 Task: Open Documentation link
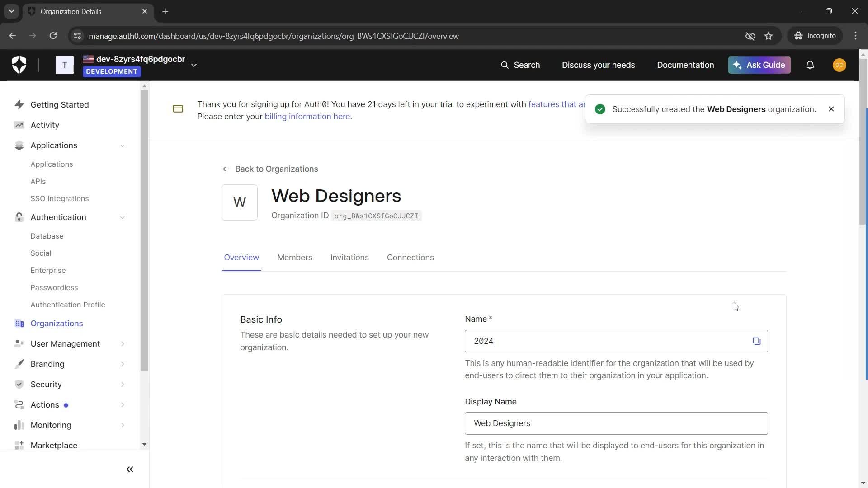685,65
